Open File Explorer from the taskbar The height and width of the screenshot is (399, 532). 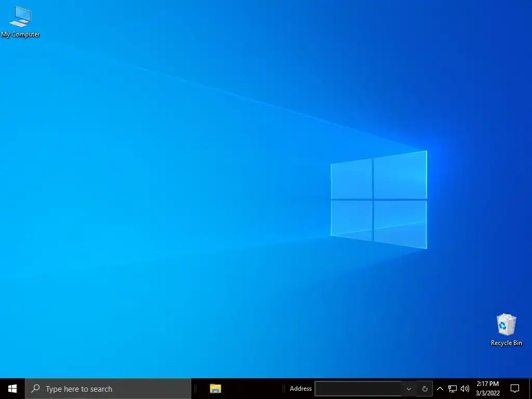click(x=216, y=389)
